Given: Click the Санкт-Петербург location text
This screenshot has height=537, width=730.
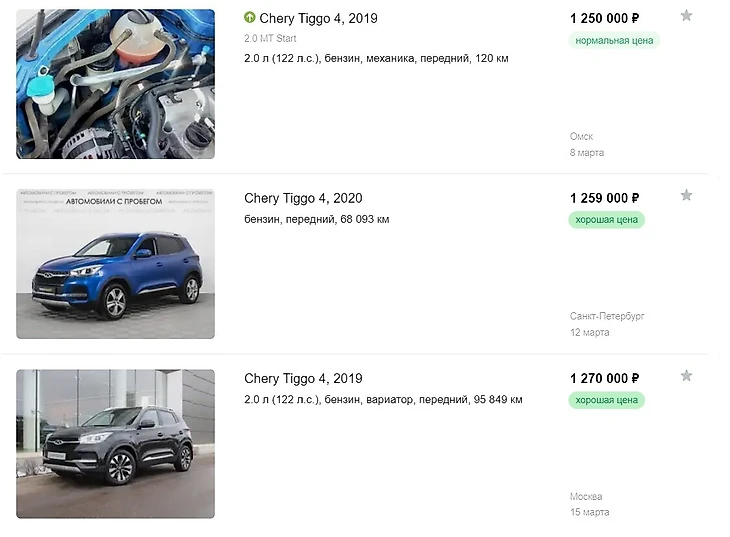Looking at the screenshot, I should 607,316.
